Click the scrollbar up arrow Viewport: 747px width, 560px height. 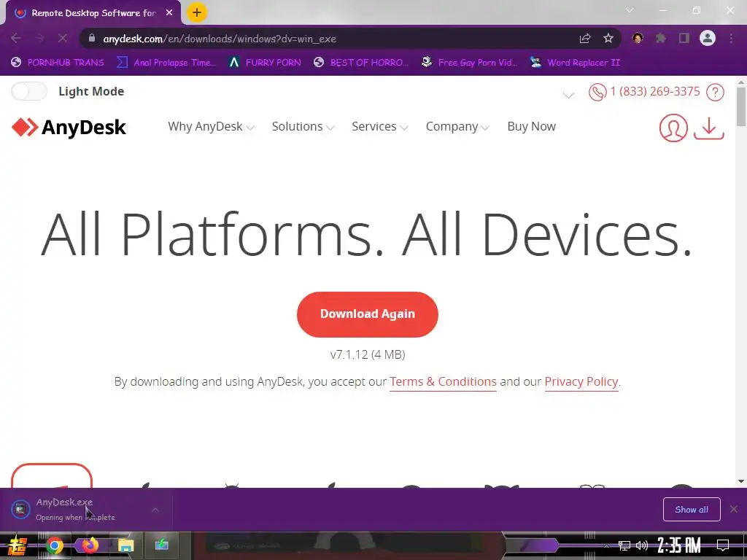[x=741, y=82]
